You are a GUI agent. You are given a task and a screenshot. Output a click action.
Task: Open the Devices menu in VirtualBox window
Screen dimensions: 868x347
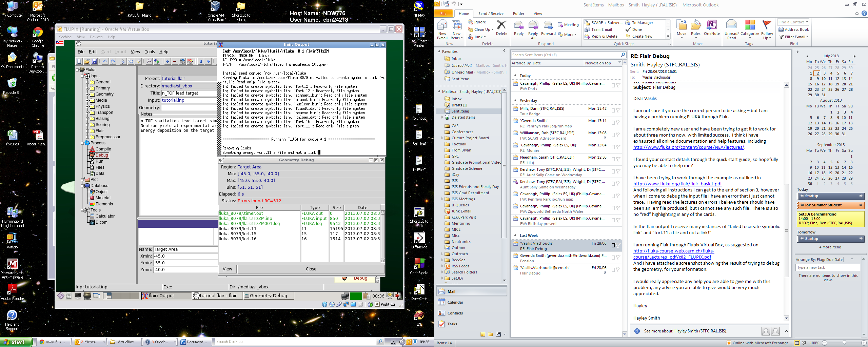pos(96,37)
